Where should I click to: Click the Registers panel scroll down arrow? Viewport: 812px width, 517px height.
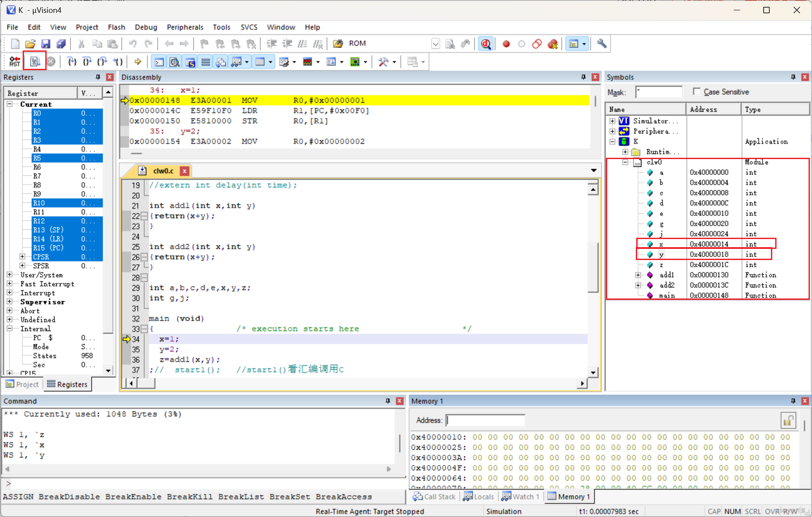[x=108, y=371]
